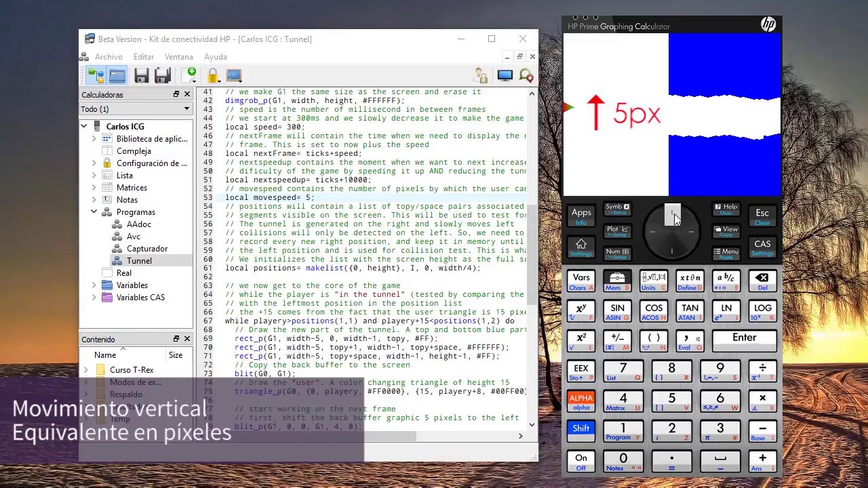Viewport: 868px width, 488px height.
Task: Click the calculator Enter key
Action: (744, 340)
